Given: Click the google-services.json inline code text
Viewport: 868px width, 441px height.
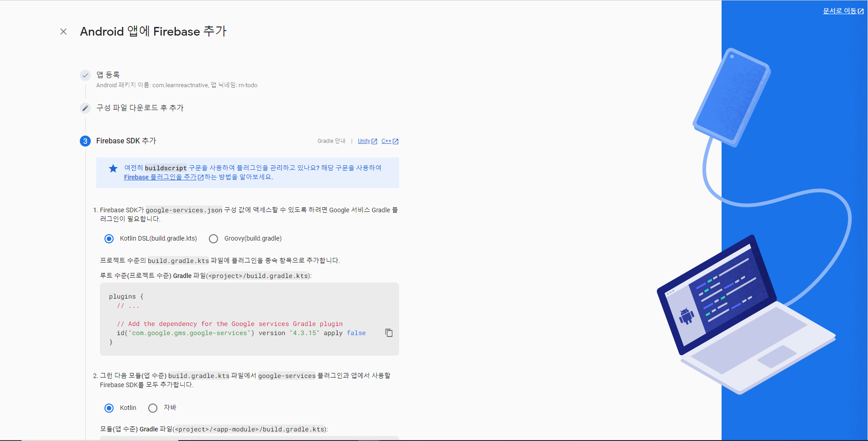Looking at the screenshot, I should [184, 210].
